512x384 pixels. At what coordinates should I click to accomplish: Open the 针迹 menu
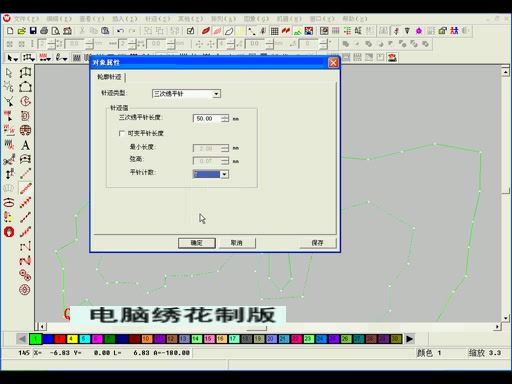pos(157,19)
